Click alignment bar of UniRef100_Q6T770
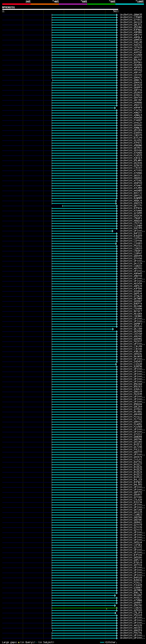This screenshot has height=644, width=146. (90, 206)
